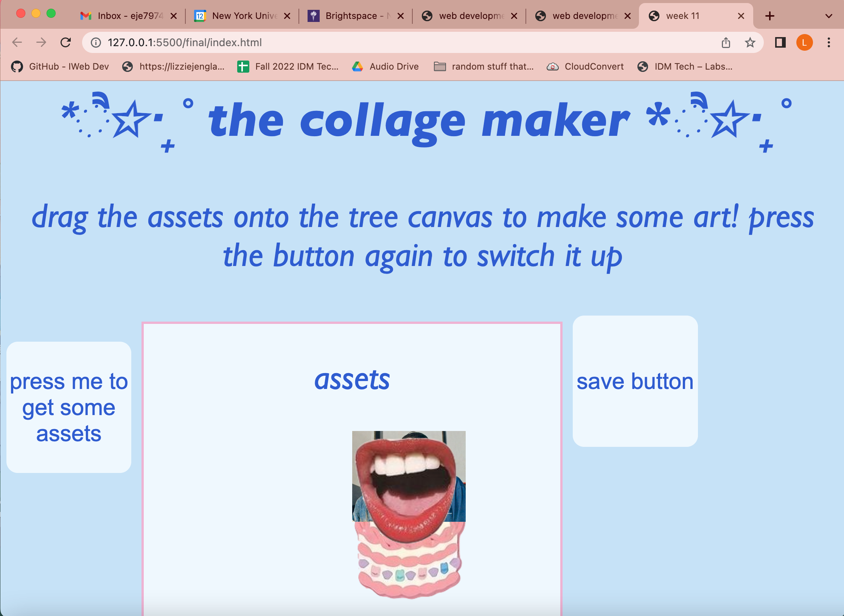
Task: Open the side panel icon
Action: [780, 42]
